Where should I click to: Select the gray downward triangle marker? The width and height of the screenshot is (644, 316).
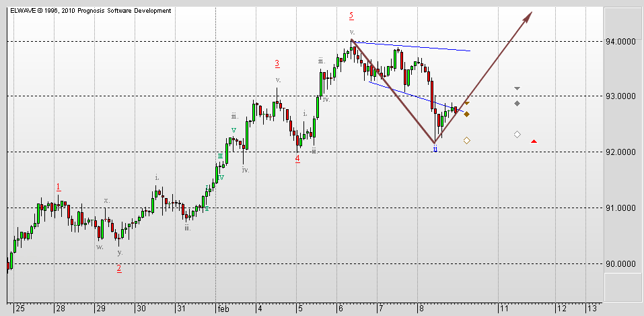[x=517, y=88]
